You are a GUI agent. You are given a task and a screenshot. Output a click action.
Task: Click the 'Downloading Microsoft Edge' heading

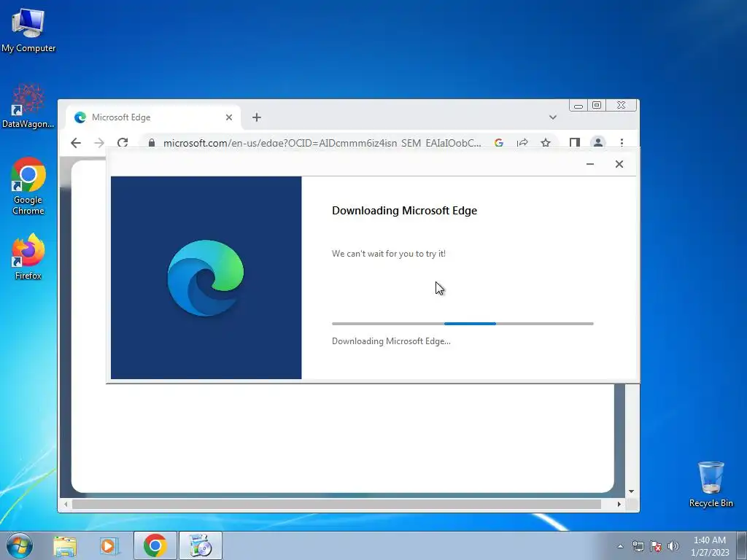404,211
